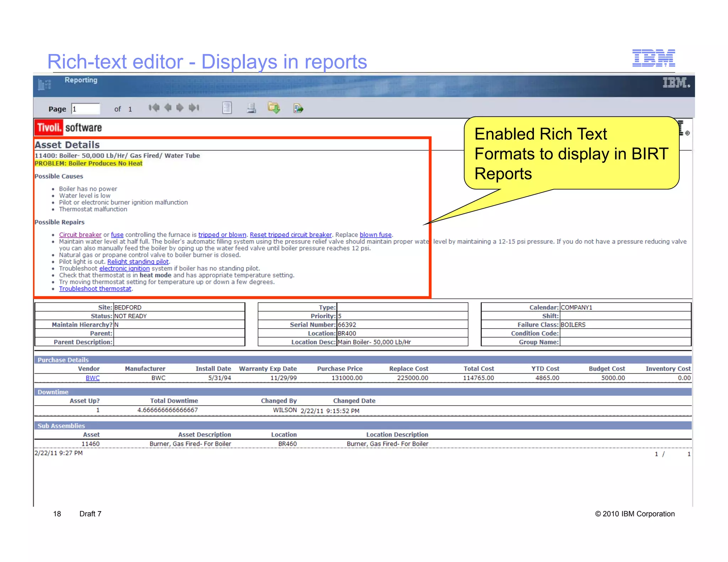This screenshot has height=562, width=728.
Task: Open the fuse link
Action: (117, 235)
